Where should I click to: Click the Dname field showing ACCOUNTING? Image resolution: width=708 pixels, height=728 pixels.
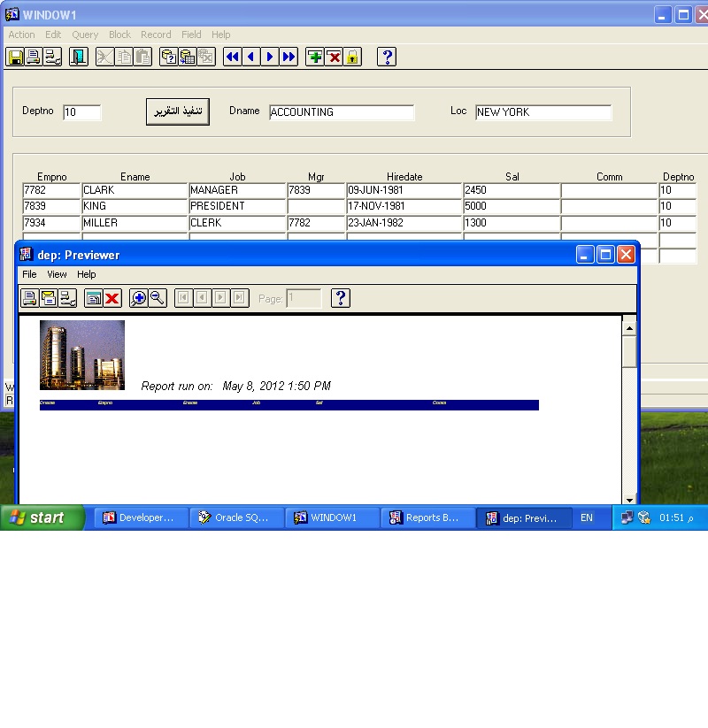[342, 112]
